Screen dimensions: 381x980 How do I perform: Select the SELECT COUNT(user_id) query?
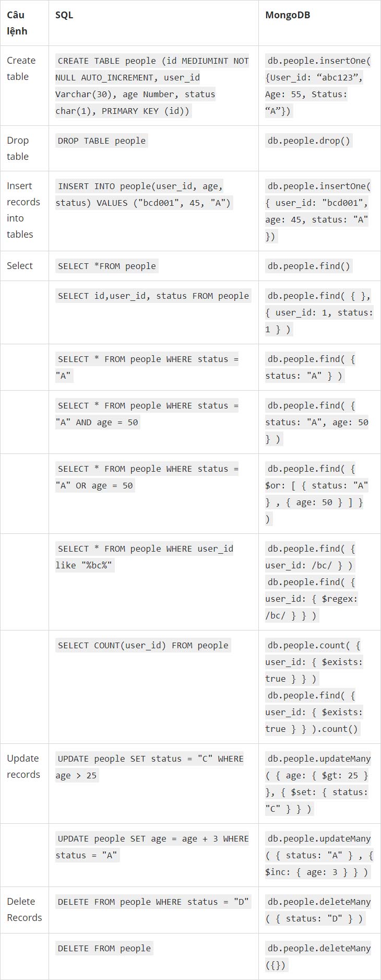pyautogui.click(x=143, y=645)
